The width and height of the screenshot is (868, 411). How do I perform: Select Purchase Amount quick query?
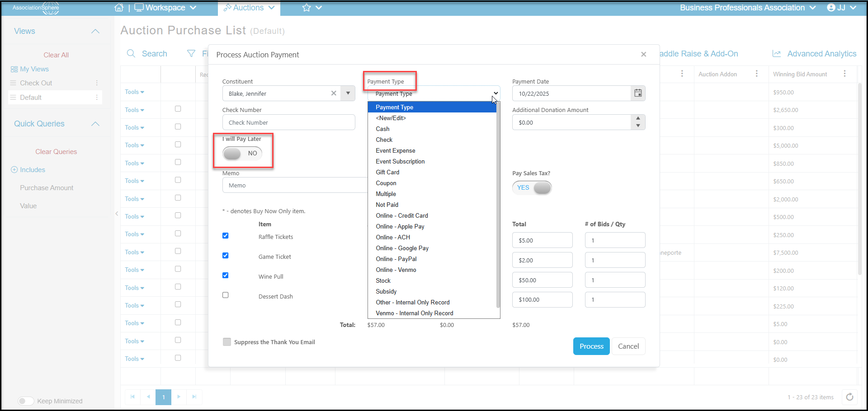pyautogui.click(x=47, y=188)
